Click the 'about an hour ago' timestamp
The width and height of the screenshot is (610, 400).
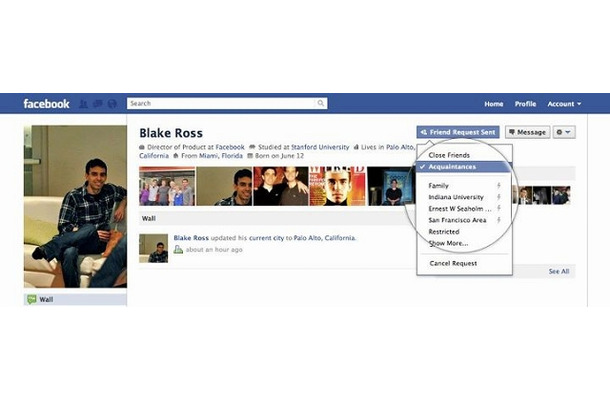[214, 250]
